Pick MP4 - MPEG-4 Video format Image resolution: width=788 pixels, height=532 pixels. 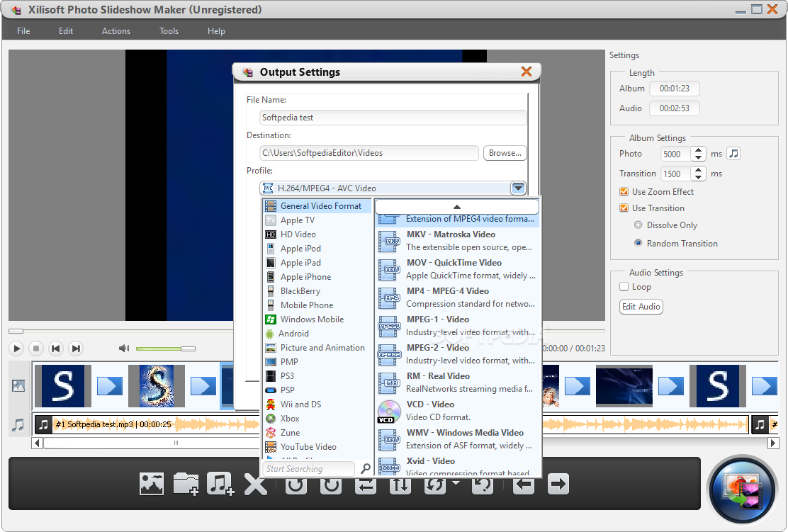457,298
